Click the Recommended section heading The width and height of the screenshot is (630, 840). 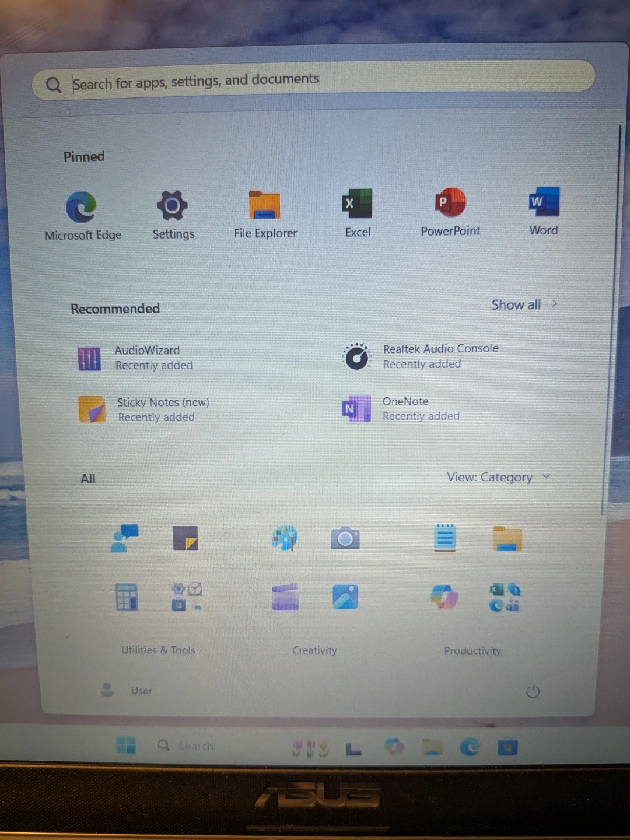coord(115,309)
